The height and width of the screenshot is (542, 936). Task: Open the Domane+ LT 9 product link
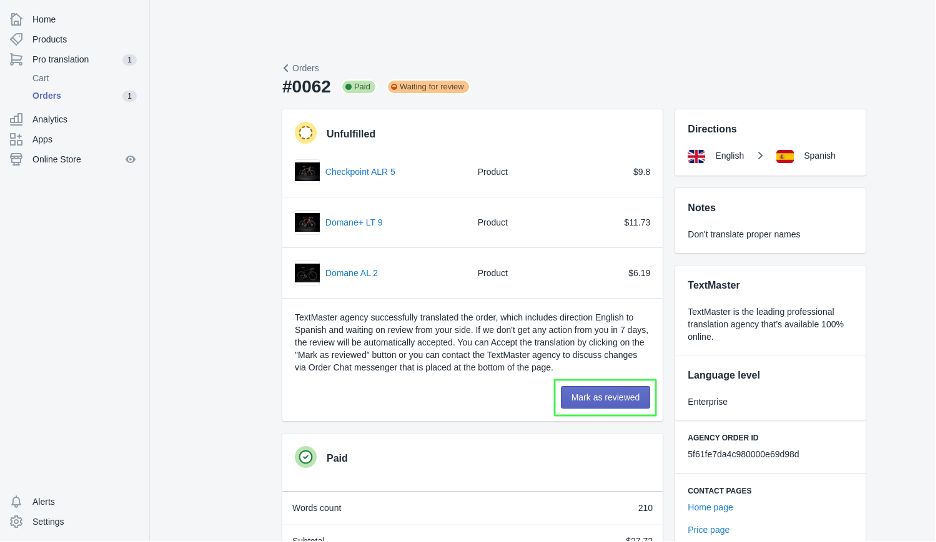[354, 223]
